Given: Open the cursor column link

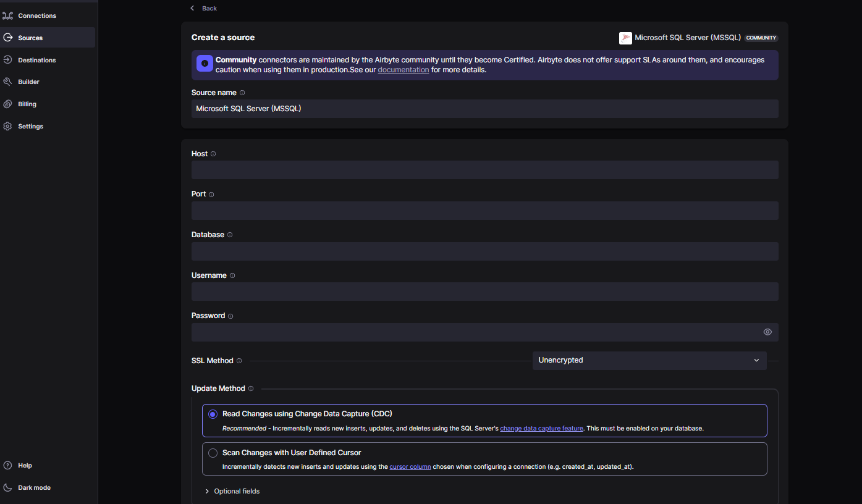Looking at the screenshot, I should pyautogui.click(x=410, y=467).
